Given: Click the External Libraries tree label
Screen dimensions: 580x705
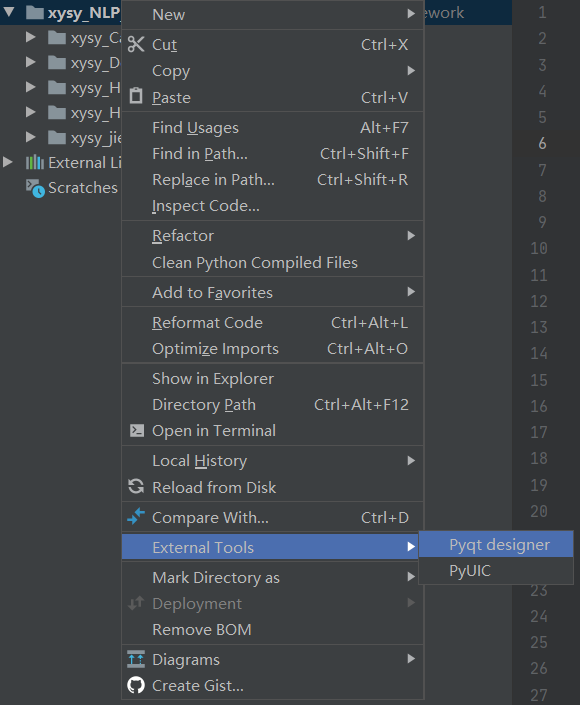Looking at the screenshot, I should [85, 162].
